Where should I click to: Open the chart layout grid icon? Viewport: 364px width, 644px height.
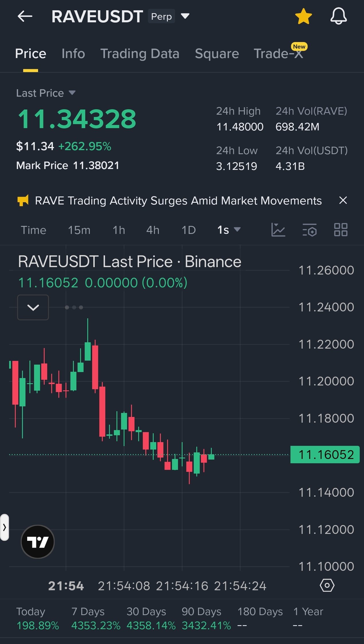[x=341, y=230]
